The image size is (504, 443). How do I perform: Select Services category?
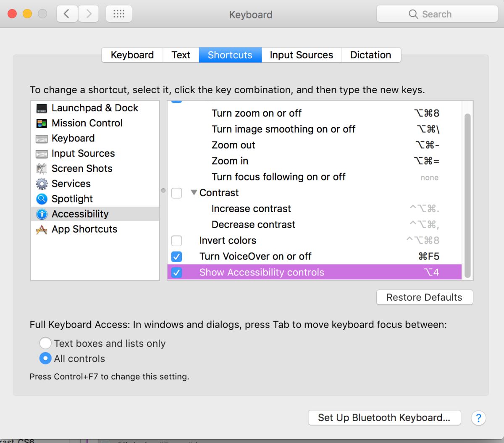(95, 184)
